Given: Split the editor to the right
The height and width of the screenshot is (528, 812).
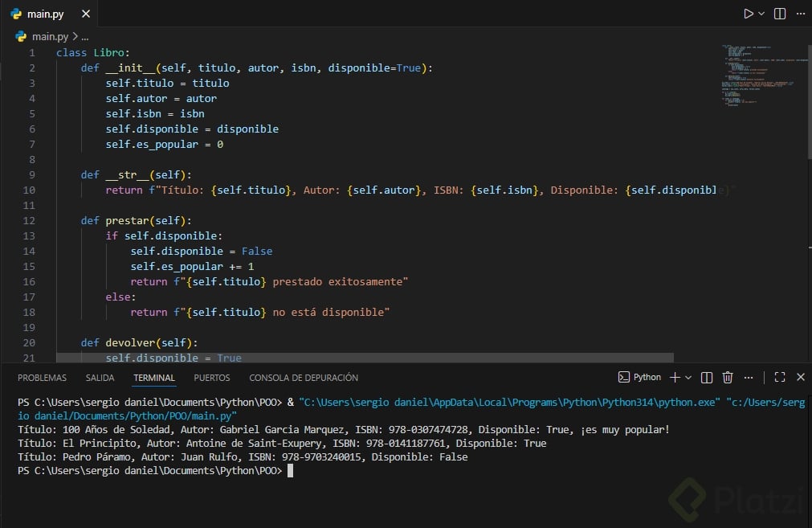Looking at the screenshot, I should point(779,14).
